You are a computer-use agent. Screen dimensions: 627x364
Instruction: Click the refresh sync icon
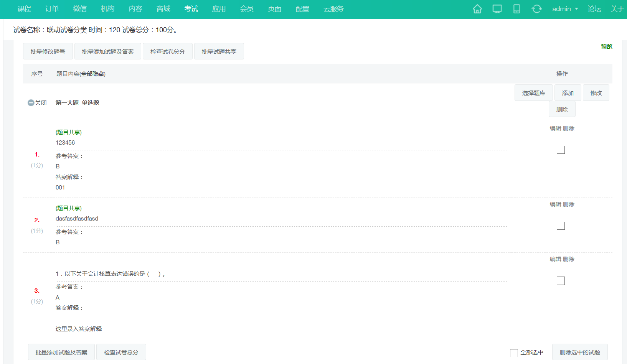tap(536, 9)
